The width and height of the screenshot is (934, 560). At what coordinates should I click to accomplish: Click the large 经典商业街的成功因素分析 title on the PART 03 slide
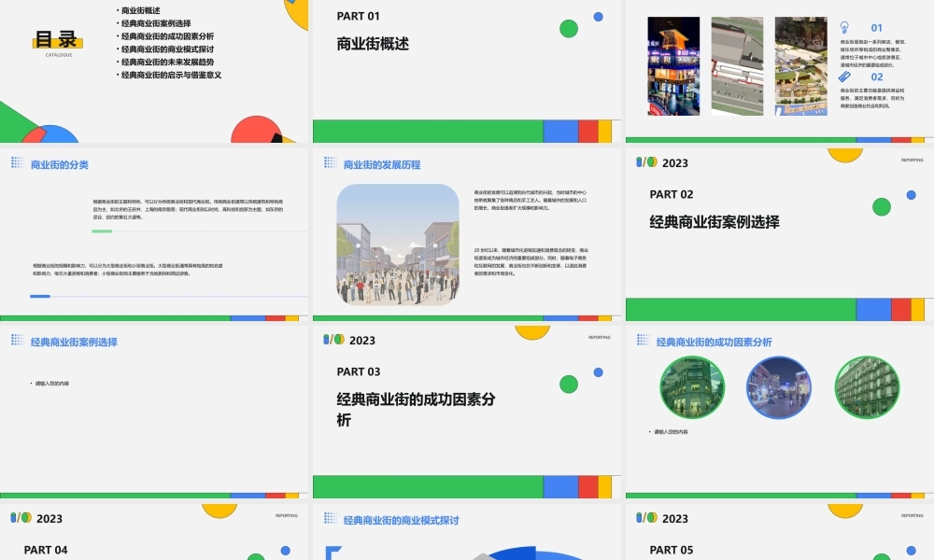point(416,410)
